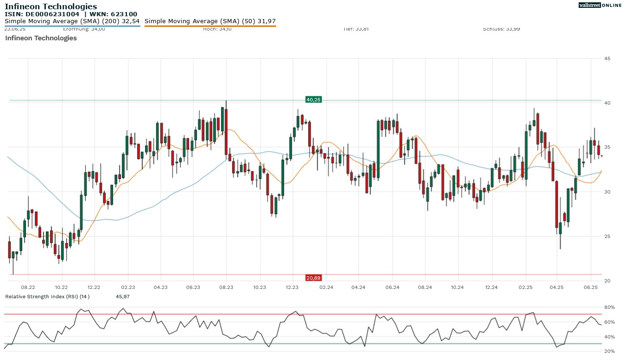This screenshot has width=625, height=364.
Task: Click the 02.25 date axis label
Action: pyautogui.click(x=526, y=288)
